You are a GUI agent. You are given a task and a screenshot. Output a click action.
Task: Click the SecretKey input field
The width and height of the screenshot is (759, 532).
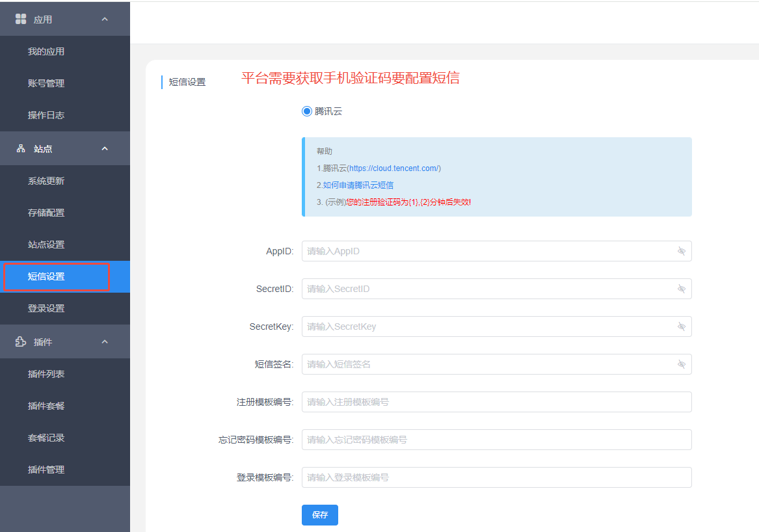tap(497, 326)
